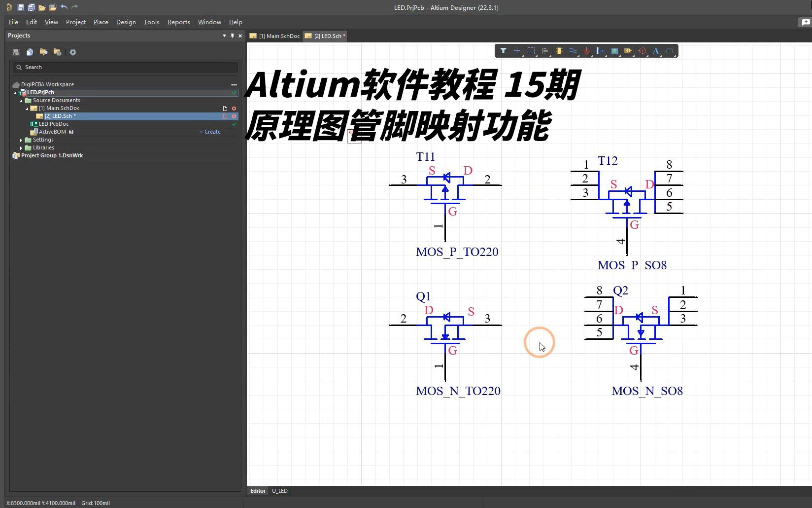The height and width of the screenshot is (508, 812).
Task: Select the Place Text String A tool
Action: [656, 51]
